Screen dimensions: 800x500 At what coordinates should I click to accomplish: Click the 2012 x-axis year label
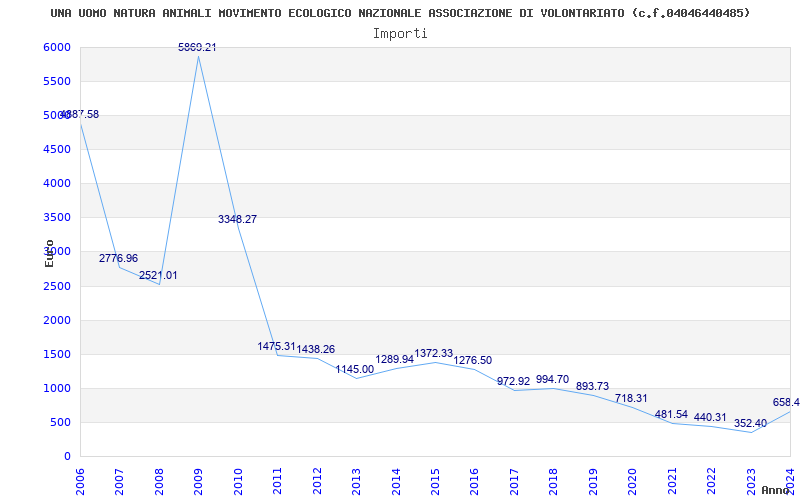tap(317, 482)
